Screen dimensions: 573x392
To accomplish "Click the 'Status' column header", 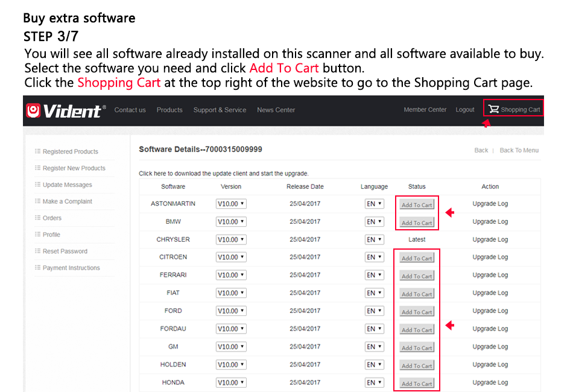I will tap(417, 187).
